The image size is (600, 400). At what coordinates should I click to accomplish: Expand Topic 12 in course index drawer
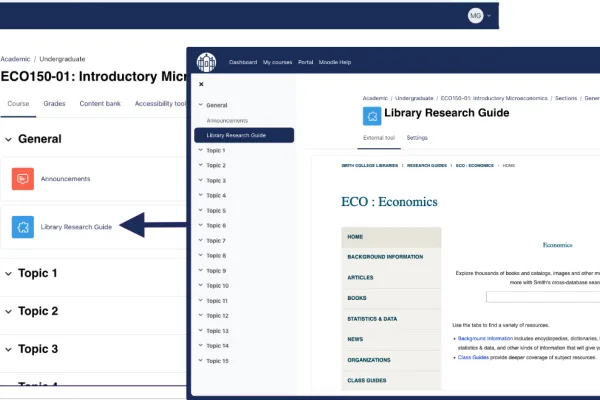tap(201, 315)
